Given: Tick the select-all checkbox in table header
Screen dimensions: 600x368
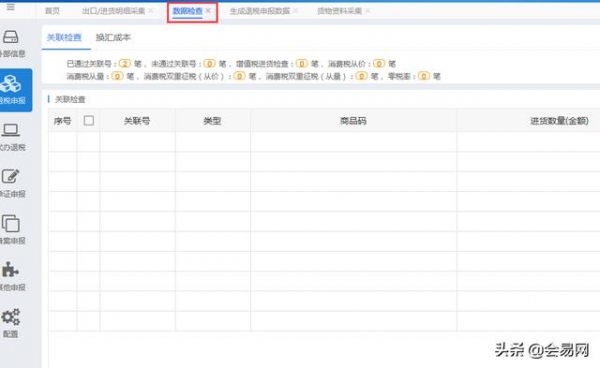Looking at the screenshot, I should pyautogui.click(x=89, y=121).
